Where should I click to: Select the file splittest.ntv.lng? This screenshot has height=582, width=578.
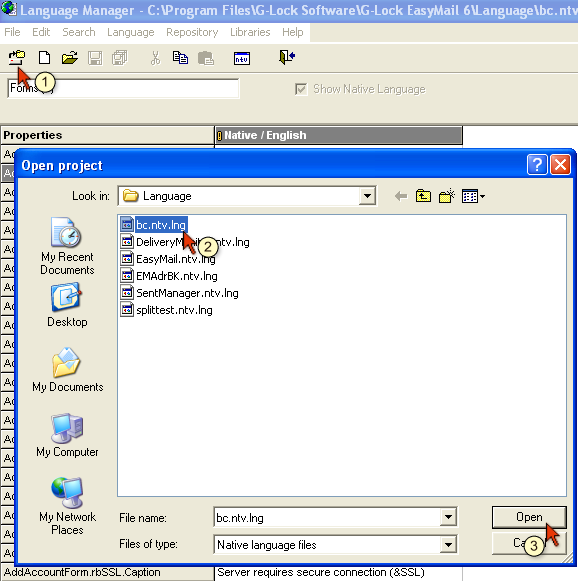pos(174,310)
